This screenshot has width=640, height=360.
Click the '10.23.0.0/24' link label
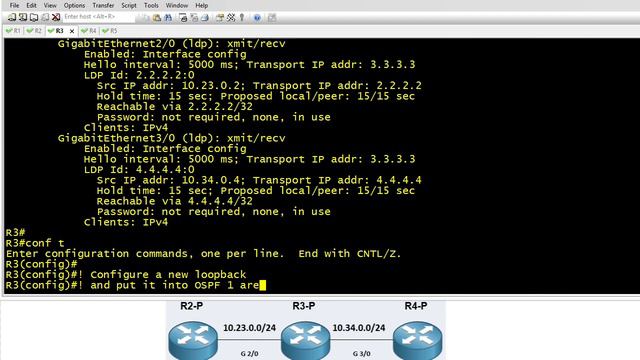(x=249, y=328)
